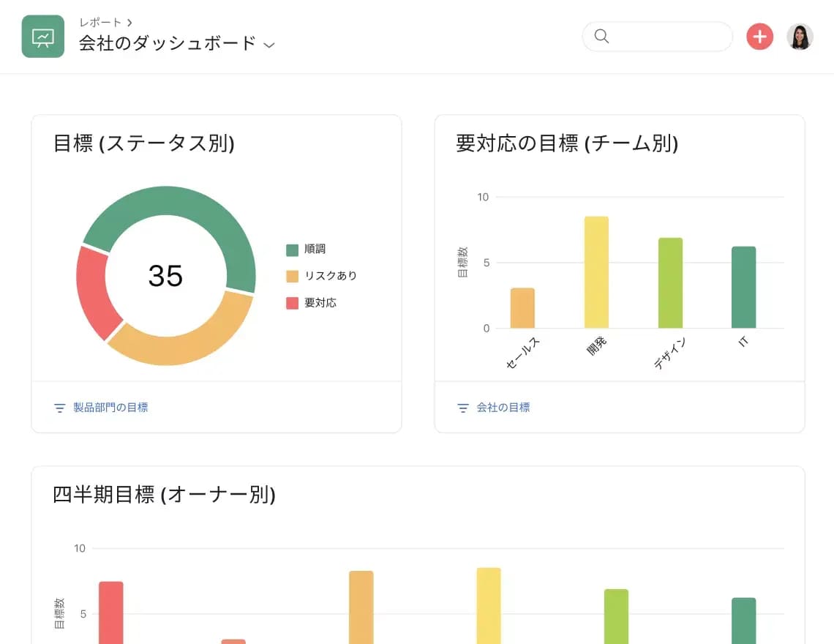This screenshot has width=834, height=644.
Task: Click the 要対応の目標 (チーム別) card title
Action: [x=567, y=143]
